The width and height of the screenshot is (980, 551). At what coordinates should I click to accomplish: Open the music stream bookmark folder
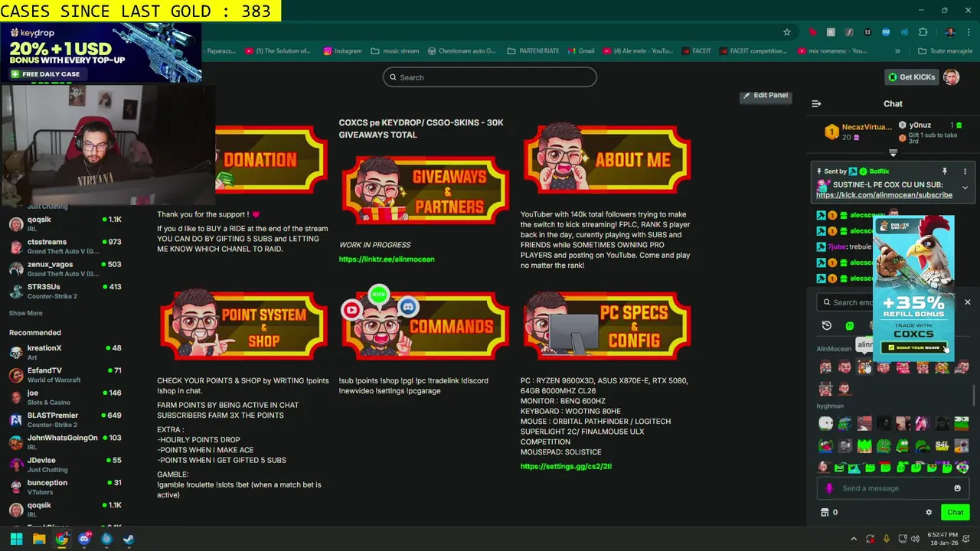pyautogui.click(x=395, y=51)
